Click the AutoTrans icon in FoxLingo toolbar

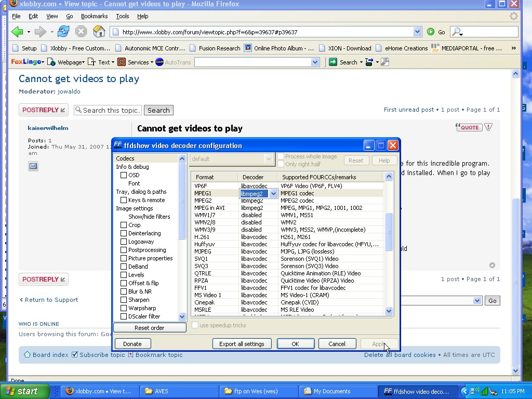click(159, 62)
